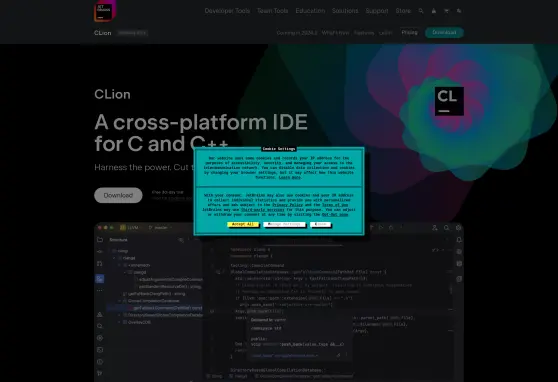Screen dimensions: 558x382
Task: Click the CL product logo badge
Action: click(x=449, y=101)
